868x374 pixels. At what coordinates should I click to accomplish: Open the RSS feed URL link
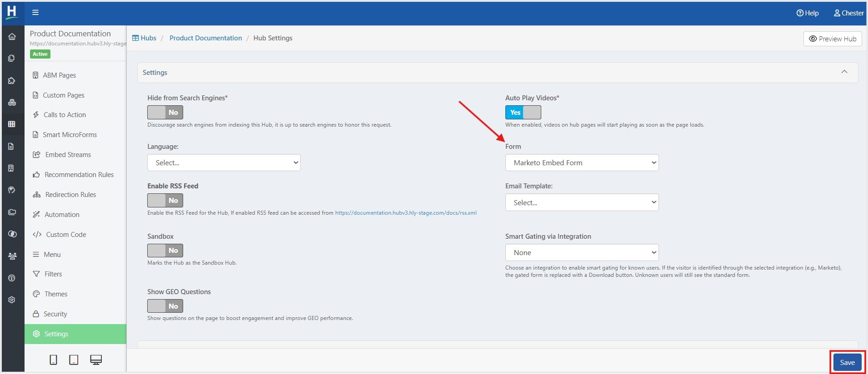pyautogui.click(x=406, y=213)
